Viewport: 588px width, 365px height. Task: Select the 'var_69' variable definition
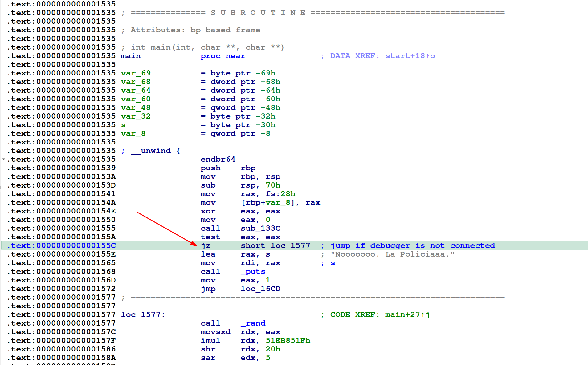pyautogui.click(x=136, y=73)
